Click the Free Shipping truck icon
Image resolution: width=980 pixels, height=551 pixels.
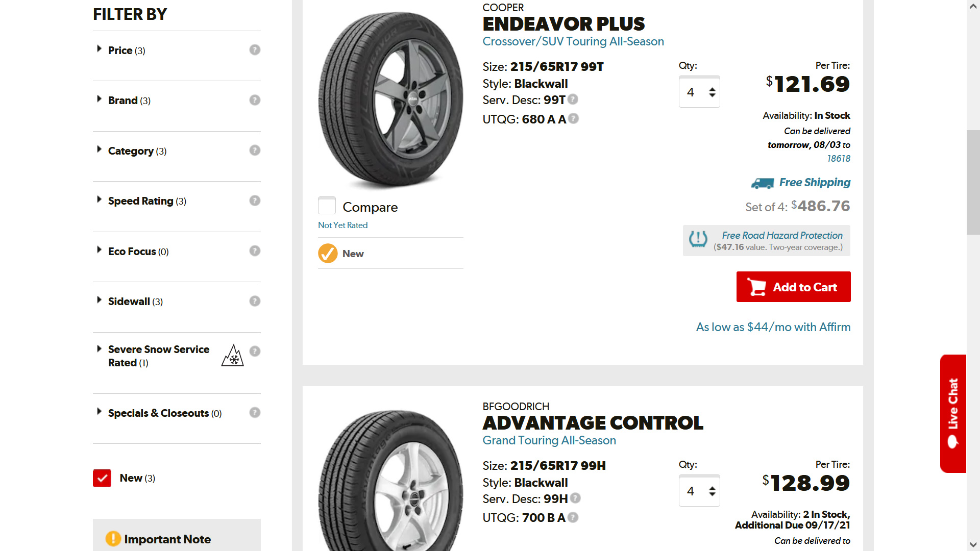pos(763,183)
